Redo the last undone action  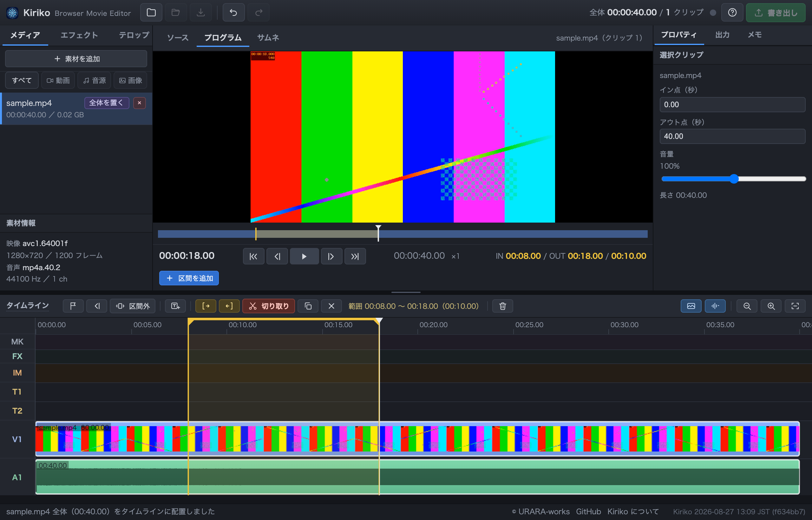(x=259, y=12)
